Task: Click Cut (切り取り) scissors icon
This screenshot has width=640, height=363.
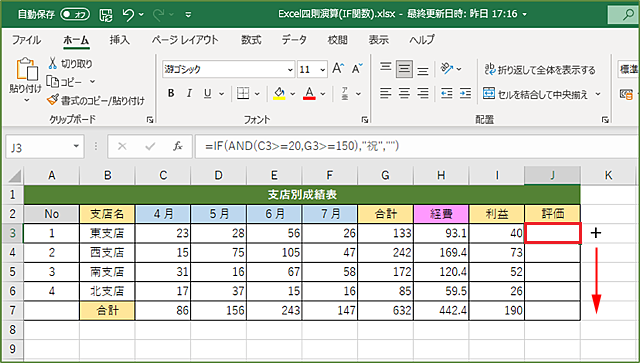Action: (53, 63)
